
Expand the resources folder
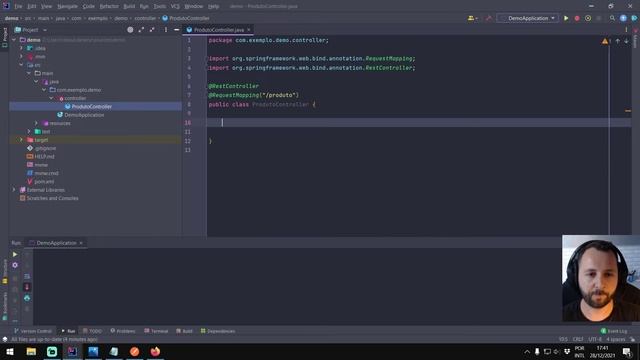36,123
